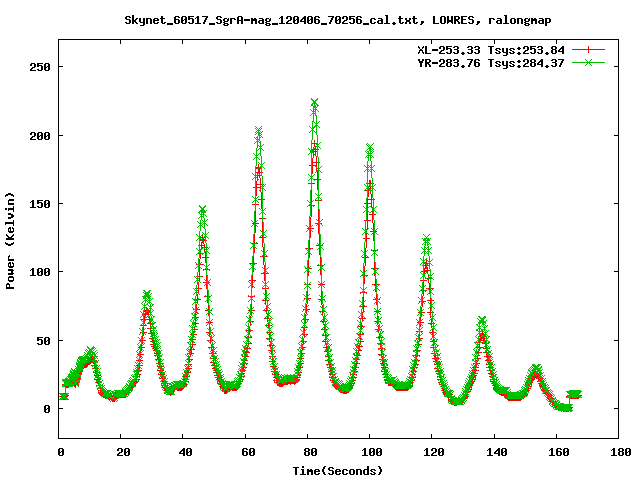Click y-axis tick label 50
This screenshot has width=640, height=480.
pos(43,341)
